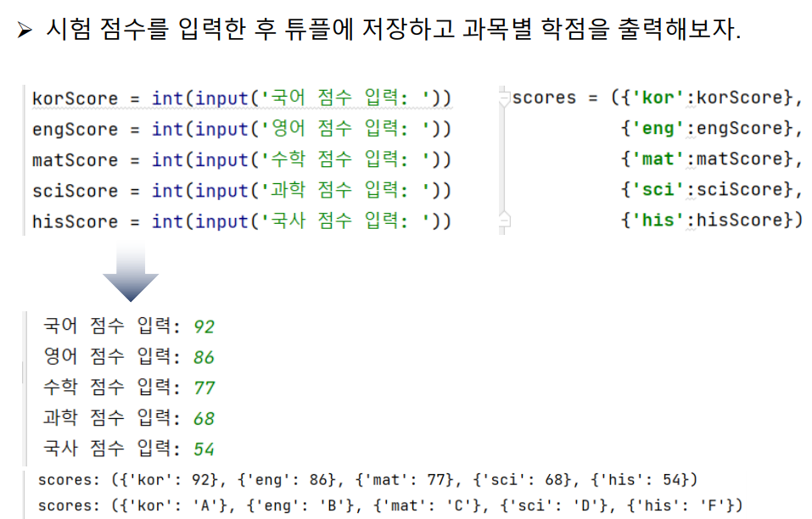Click the hisScore input code line
812x519 pixels.
click(242, 221)
